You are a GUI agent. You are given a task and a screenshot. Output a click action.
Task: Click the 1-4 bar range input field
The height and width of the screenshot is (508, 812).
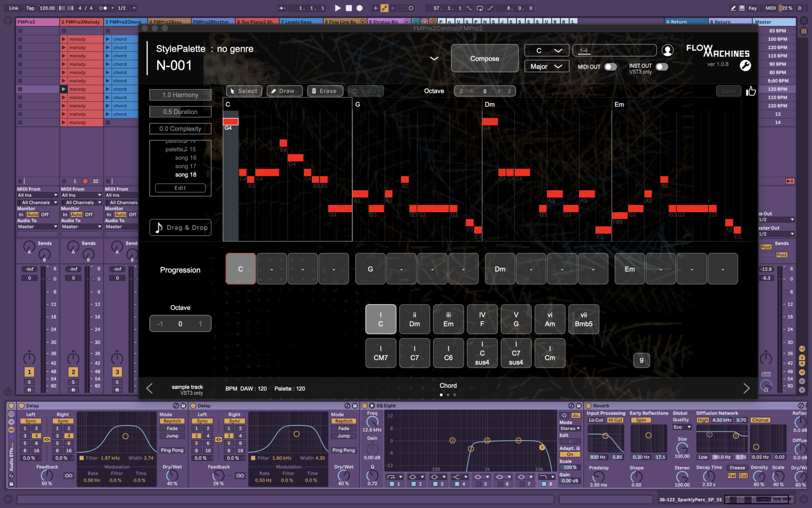614,50
